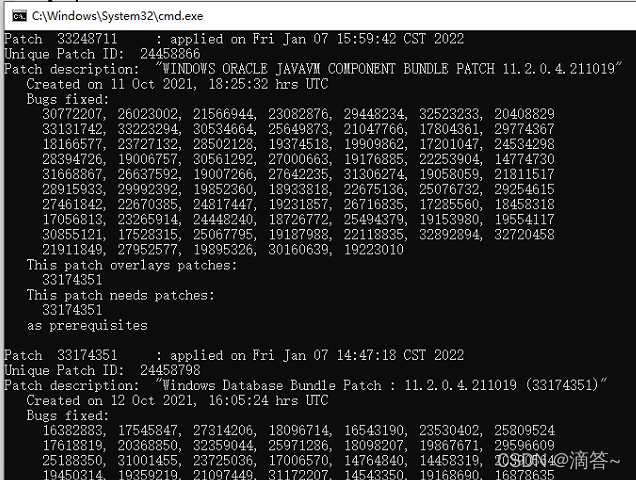Click bug number 29448234

point(374,114)
